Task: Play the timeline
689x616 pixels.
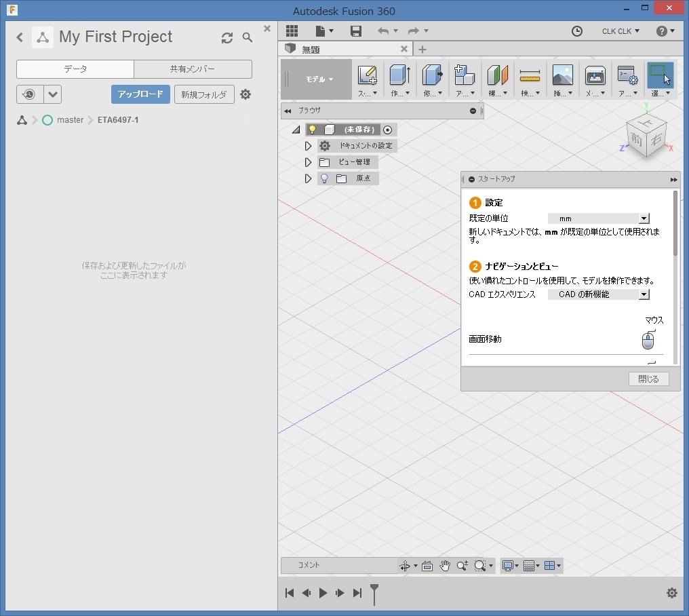Action: tap(323, 593)
